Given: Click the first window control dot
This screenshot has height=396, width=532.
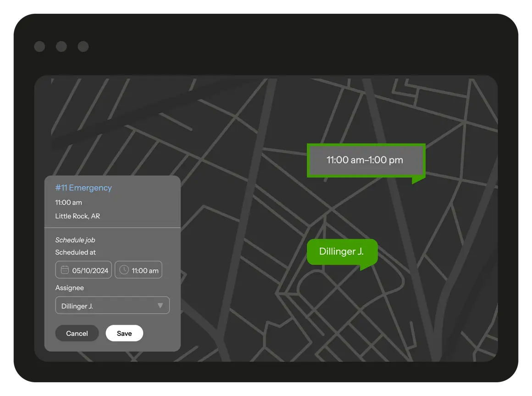Looking at the screenshot, I should (39, 46).
